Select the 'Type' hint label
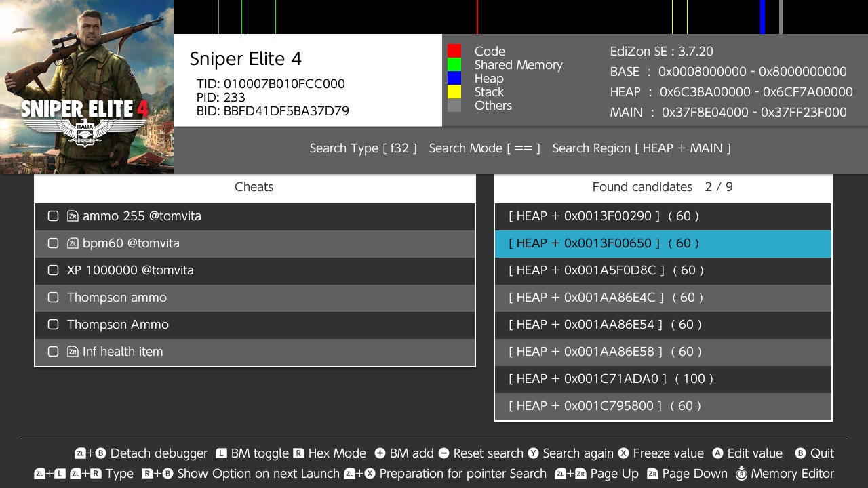 (x=120, y=474)
